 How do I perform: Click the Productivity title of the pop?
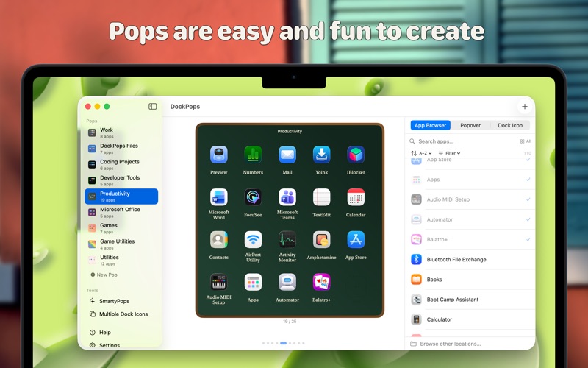[x=290, y=132]
